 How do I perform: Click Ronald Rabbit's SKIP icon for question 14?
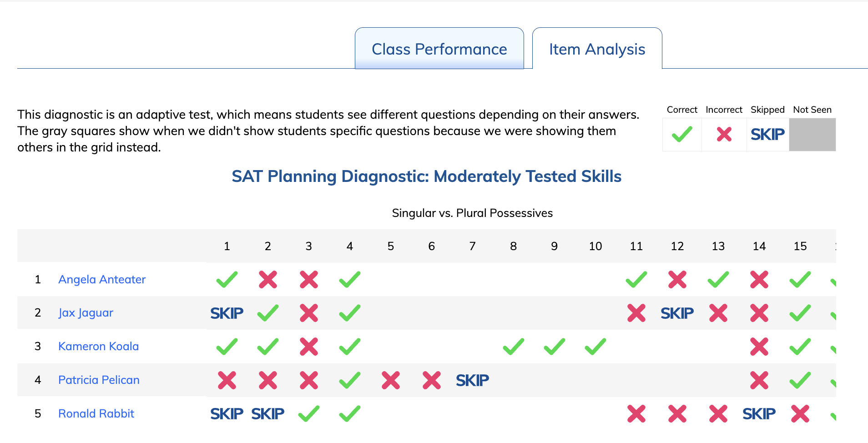(759, 414)
